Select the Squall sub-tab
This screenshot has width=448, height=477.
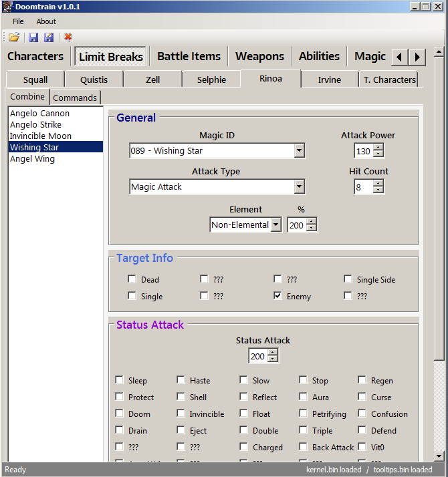[35, 79]
